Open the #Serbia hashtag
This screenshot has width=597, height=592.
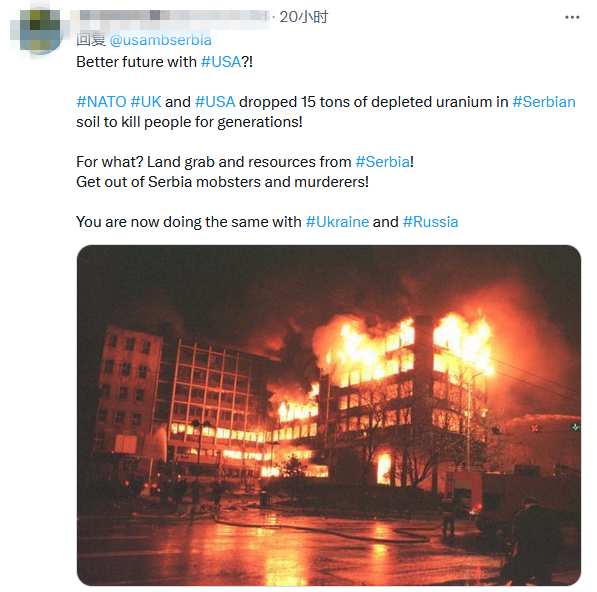click(383, 162)
